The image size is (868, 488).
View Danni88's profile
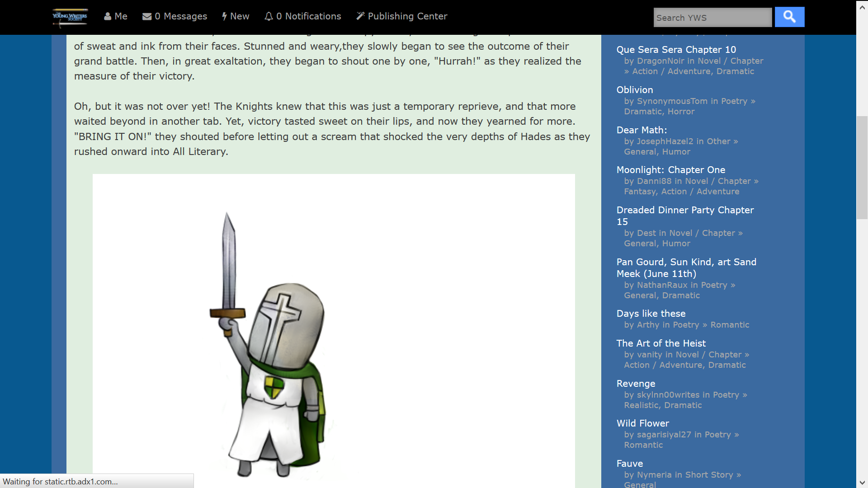(x=654, y=181)
